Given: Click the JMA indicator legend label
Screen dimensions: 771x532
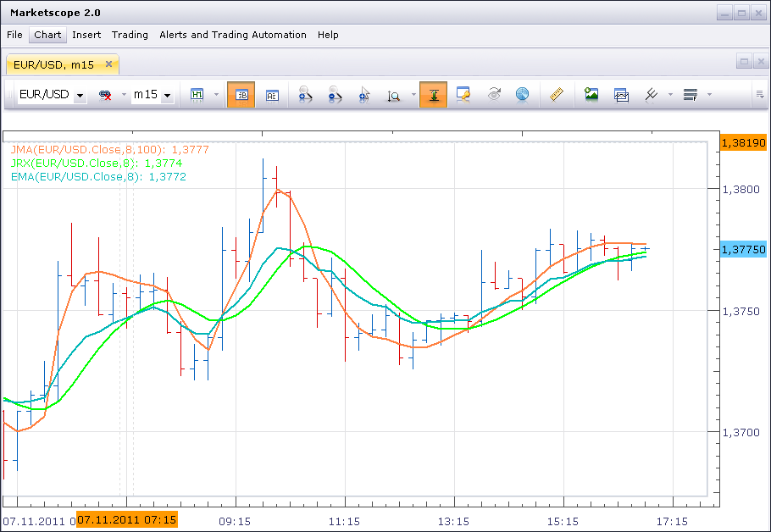Looking at the screenshot, I should tap(109, 149).
